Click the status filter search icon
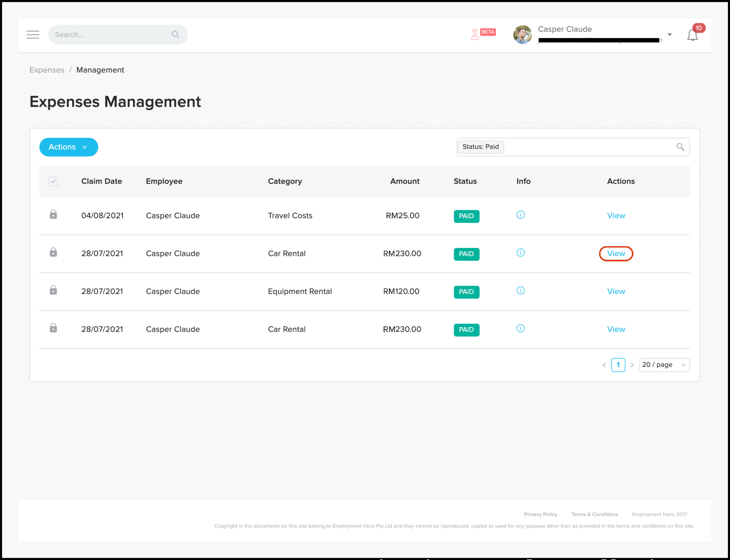 tap(680, 147)
